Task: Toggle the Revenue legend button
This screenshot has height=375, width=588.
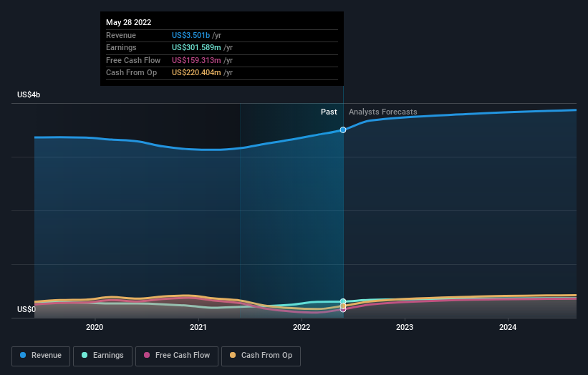Action: point(41,356)
